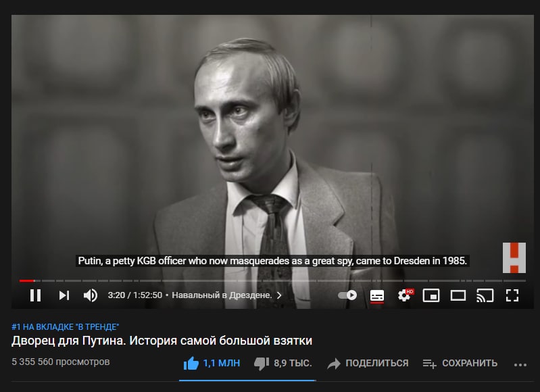Open the HD settings gear
This screenshot has height=392, width=540.
405,295
